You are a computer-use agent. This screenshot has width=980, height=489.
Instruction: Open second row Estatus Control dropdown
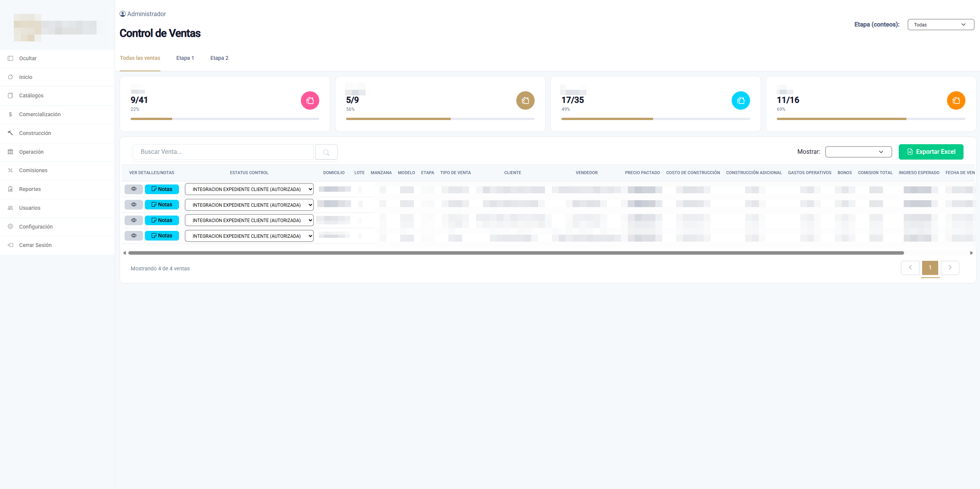(249, 205)
